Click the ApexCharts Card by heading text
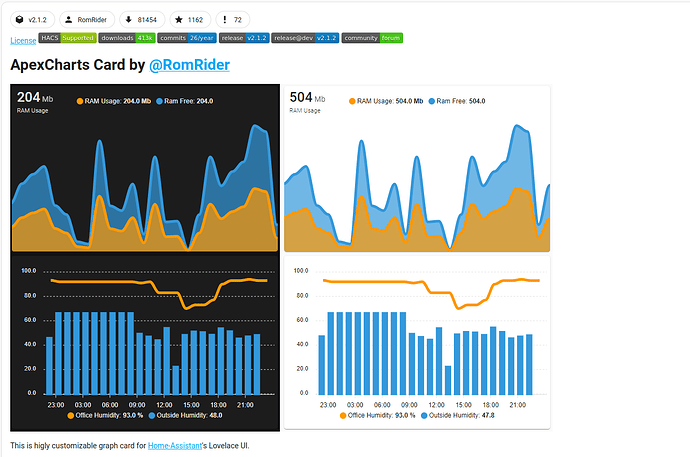 [77, 65]
